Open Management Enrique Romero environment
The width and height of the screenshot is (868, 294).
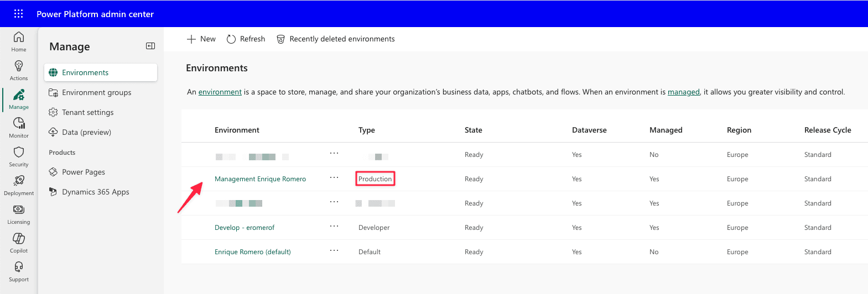click(260, 179)
